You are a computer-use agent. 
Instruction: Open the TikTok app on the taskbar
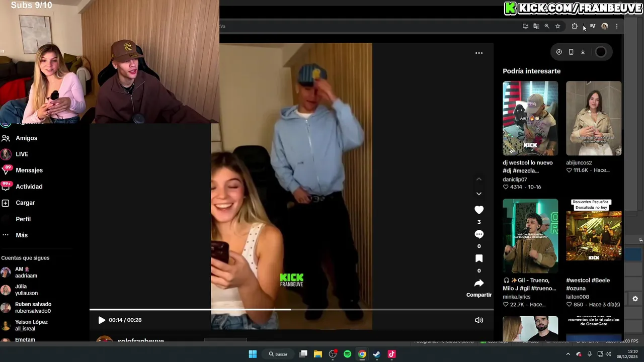pyautogui.click(x=391, y=354)
